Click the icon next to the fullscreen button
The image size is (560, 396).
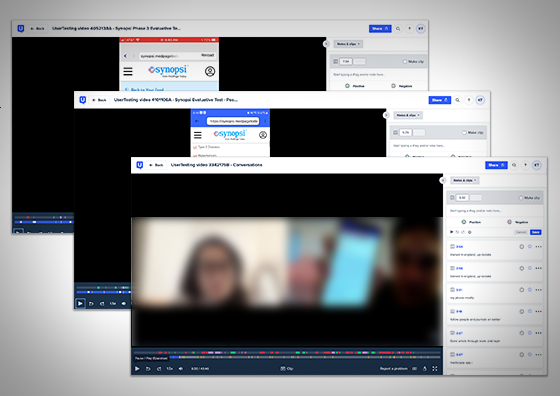(x=425, y=369)
